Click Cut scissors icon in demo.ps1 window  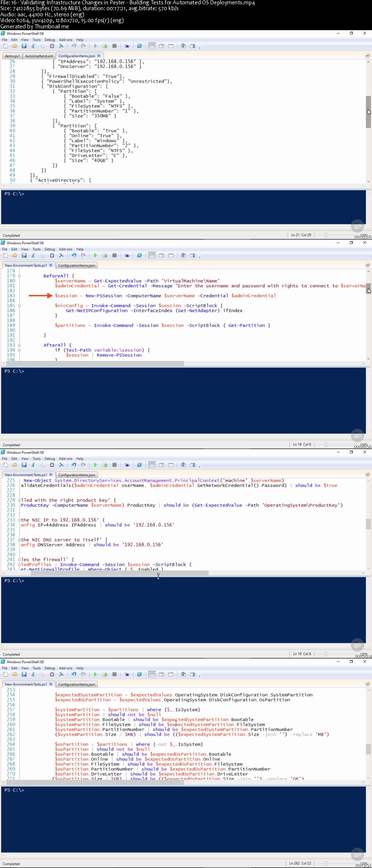[33, 46]
